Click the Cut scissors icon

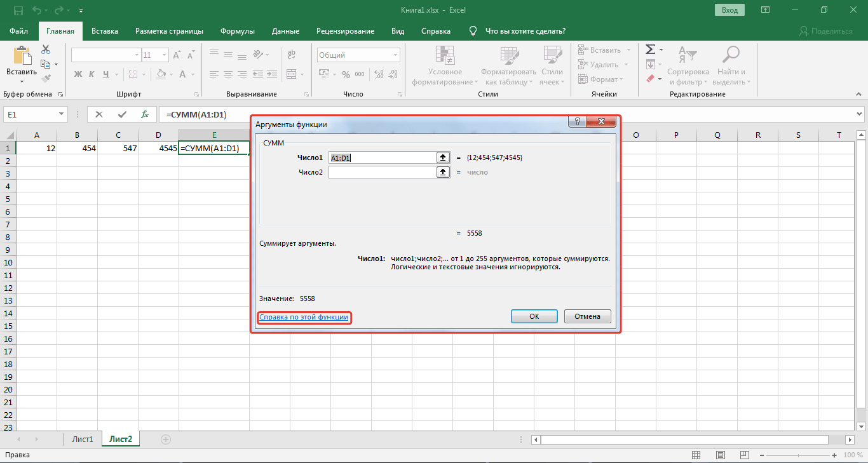[x=46, y=50]
